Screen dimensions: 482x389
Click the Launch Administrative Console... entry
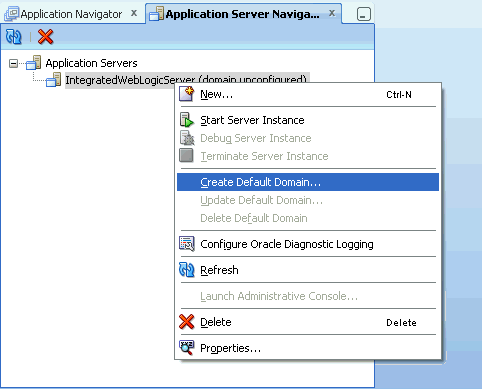point(307,296)
